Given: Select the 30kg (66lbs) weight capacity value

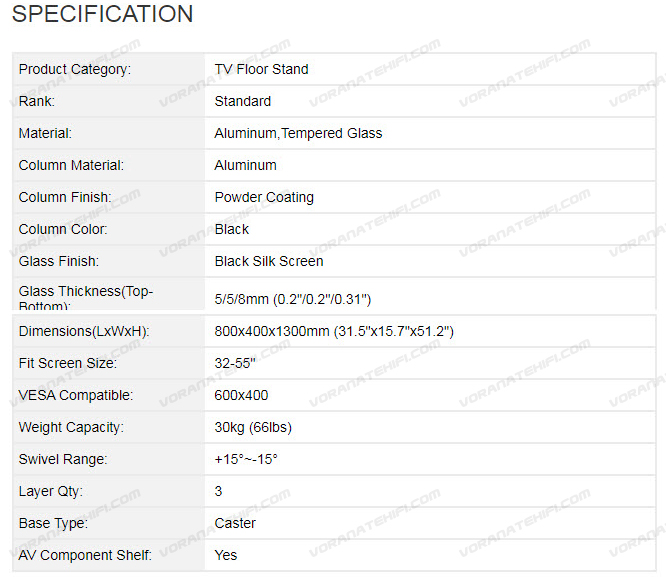Looking at the screenshot, I should (x=253, y=427).
